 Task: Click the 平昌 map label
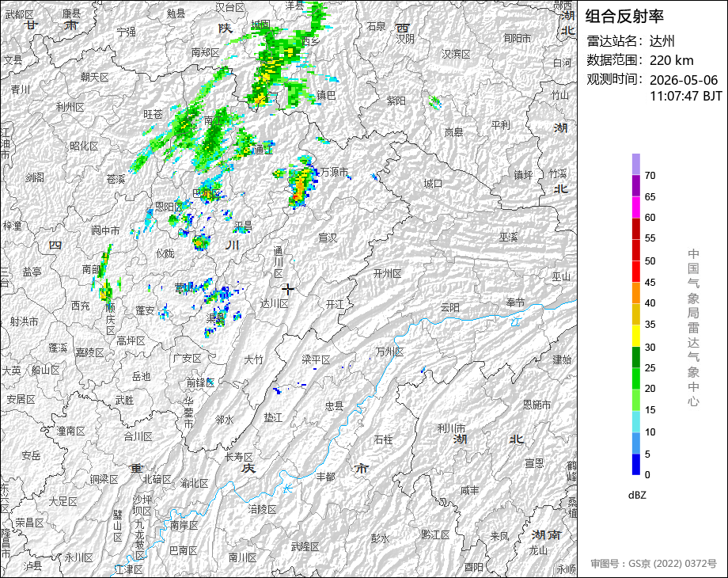tap(242, 226)
